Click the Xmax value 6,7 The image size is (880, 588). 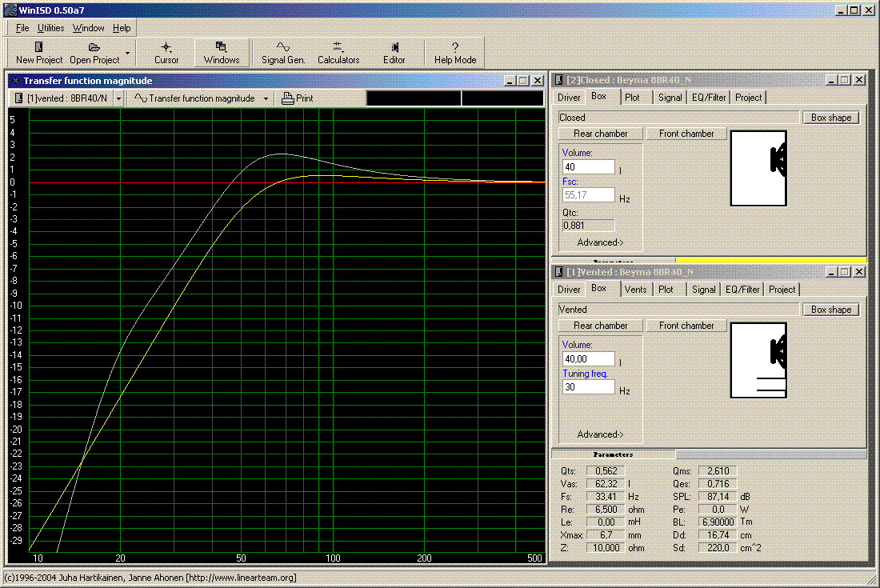click(x=606, y=535)
